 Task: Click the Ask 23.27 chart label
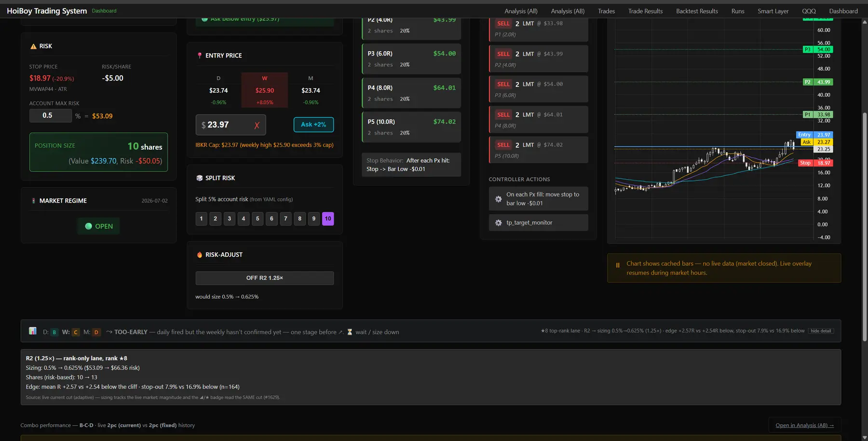817,142
